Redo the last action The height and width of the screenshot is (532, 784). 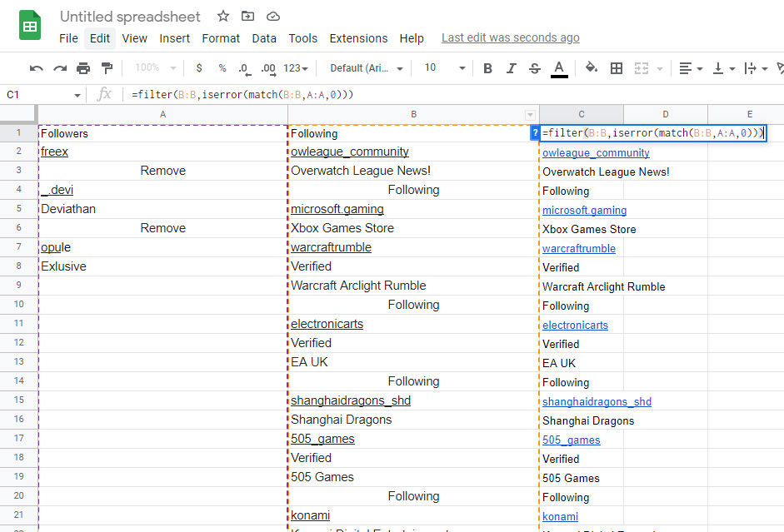tap(60, 68)
